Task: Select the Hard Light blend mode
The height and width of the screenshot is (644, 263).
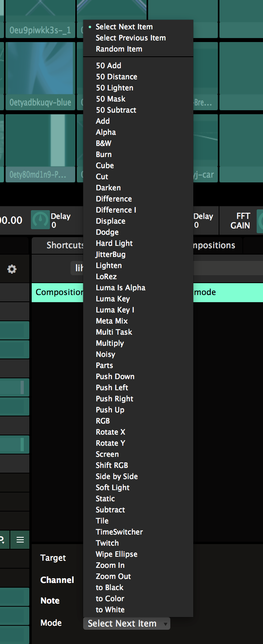Action: tap(114, 243)
